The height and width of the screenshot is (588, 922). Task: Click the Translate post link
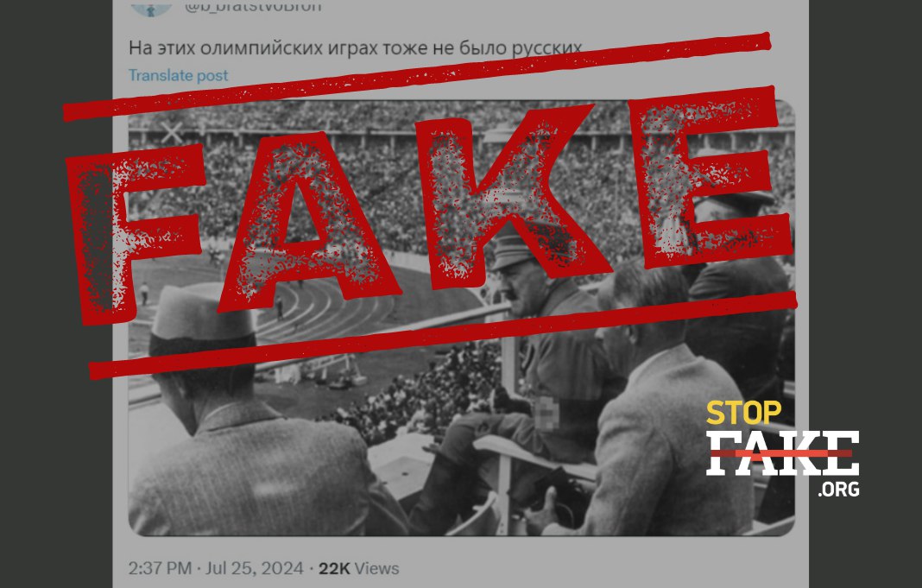tap(178, 75)
